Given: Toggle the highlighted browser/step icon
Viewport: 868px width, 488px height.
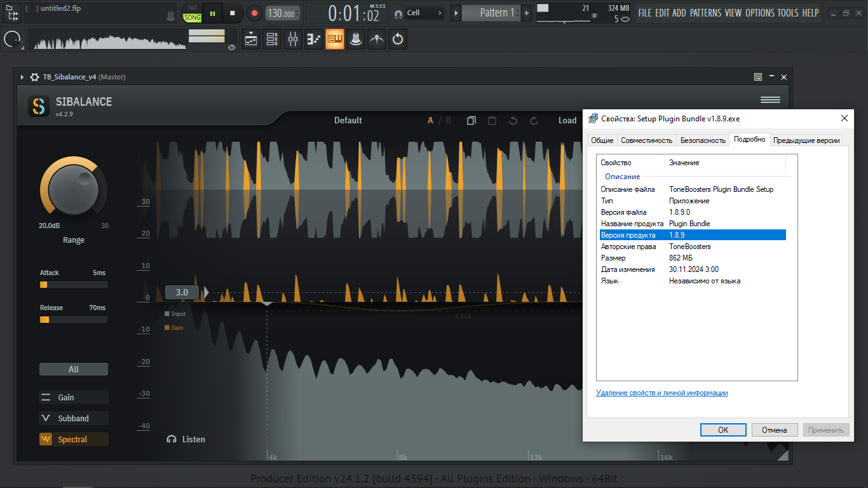Looking at the screenshot, I should click(335, 39).
